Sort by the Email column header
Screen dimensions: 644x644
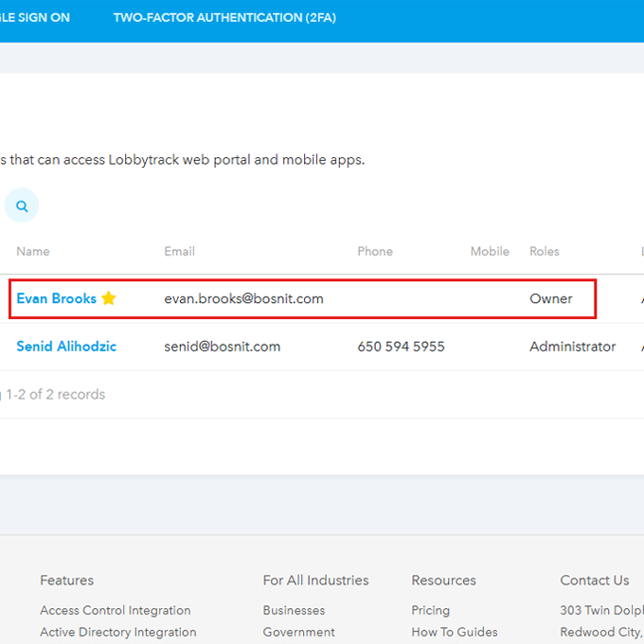pyautogui.click(x=179, y=251)
